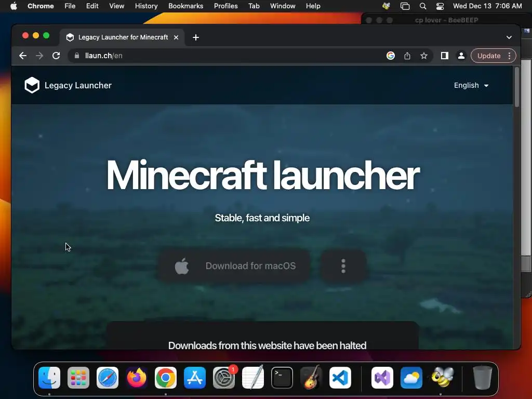
Task: Open the tab search chevron dropdown
Action: click(x=509, y=37)
